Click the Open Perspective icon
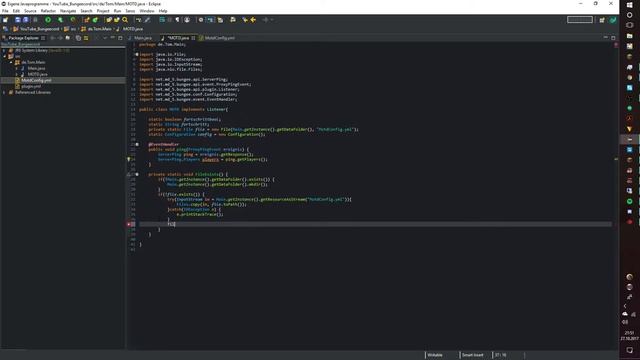This screenshot has width=640, height=360. pyautogui.click(x=602, y=20)
